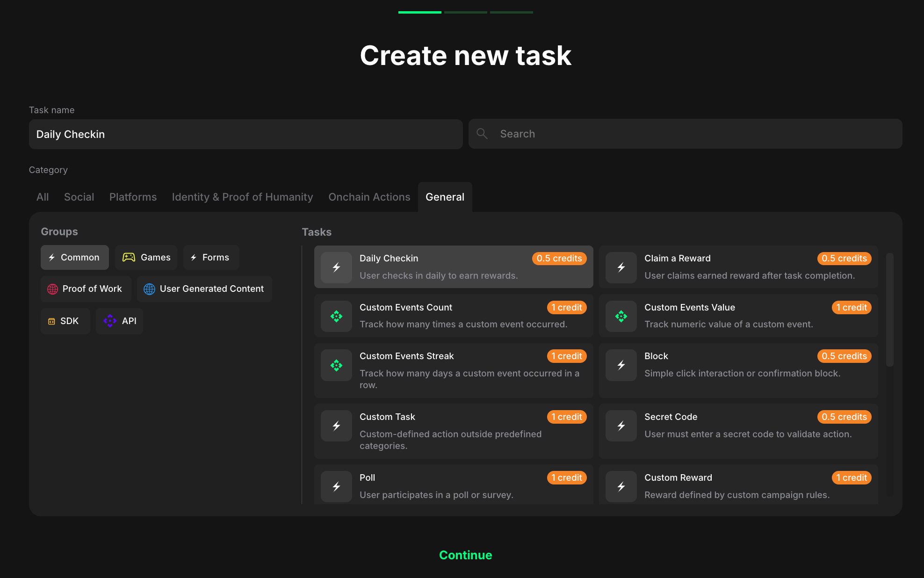924x578 pixels.
Task: Pick the SDK group
Action: click(65, 321)
